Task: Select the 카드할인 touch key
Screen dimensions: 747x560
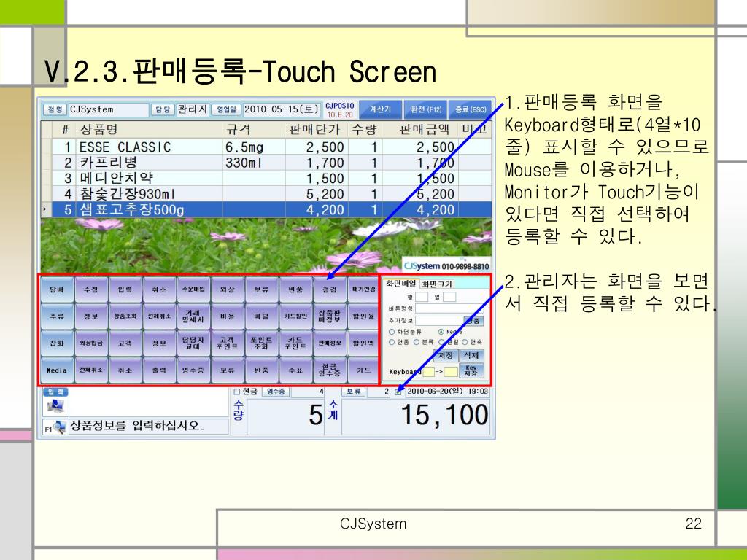Action: click(x=295, y=316)
